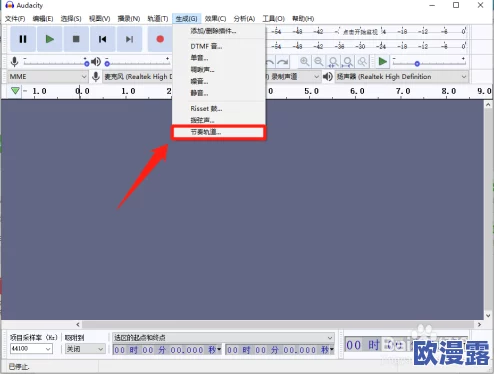Open the 麦克风 (Realtek High) recording device dropdown

137,77
